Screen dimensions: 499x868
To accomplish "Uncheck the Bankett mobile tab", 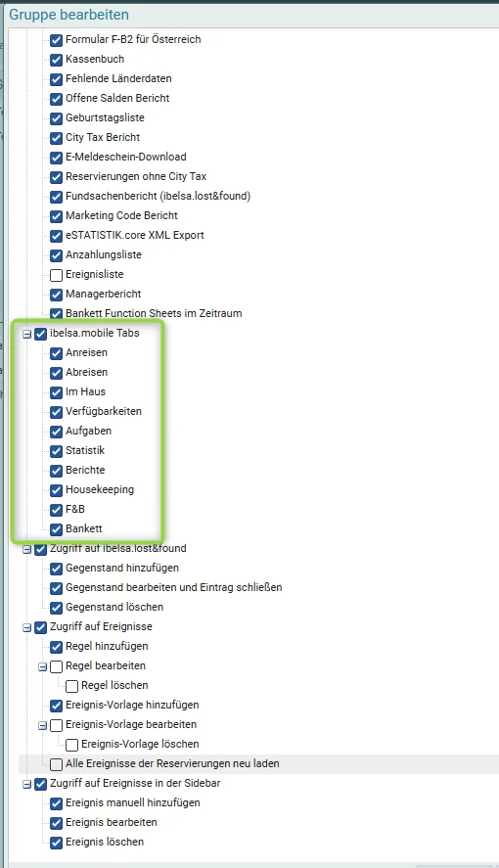I will (56, 529).
